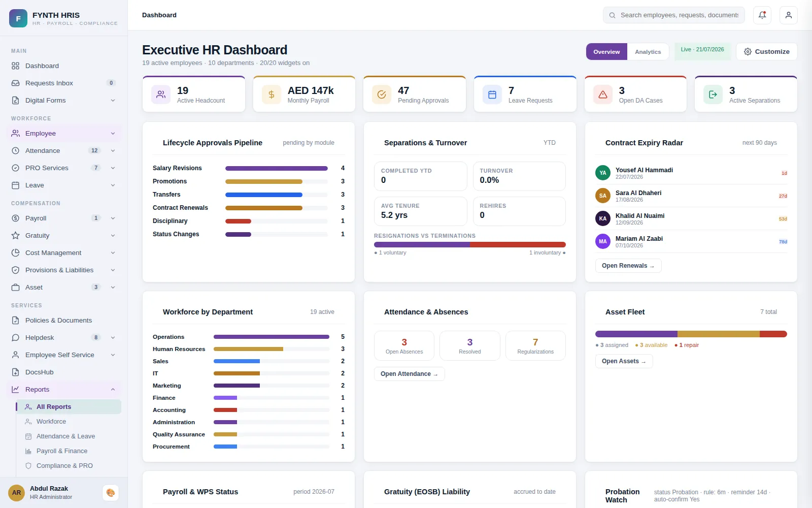Click the Attendance clock icon
The image size is (812, 508).
(x=16, y=151)
